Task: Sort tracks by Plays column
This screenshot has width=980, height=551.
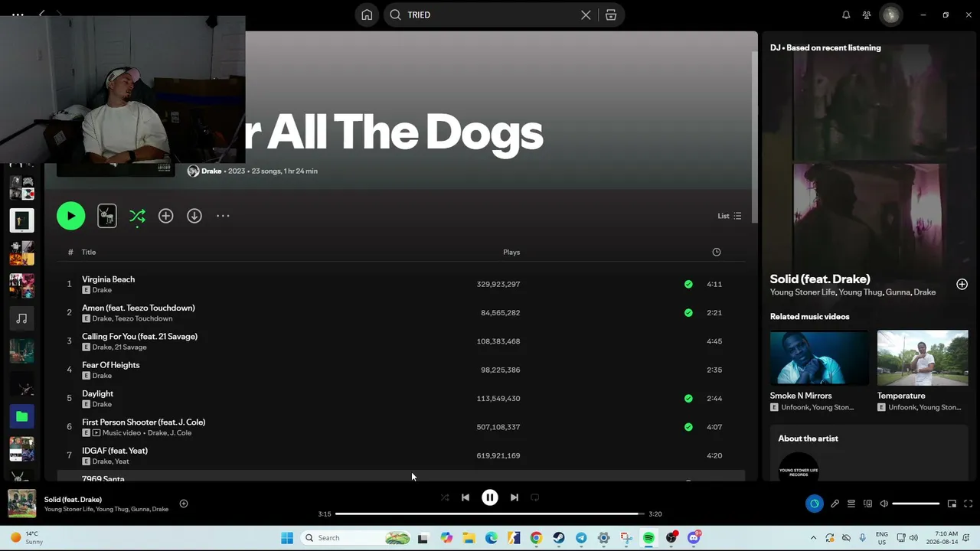Action: (511, 252)
